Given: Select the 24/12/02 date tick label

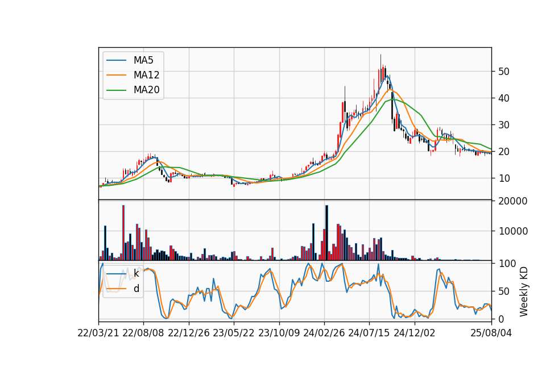Looking at the screenshot, I should tap(415, 333).
